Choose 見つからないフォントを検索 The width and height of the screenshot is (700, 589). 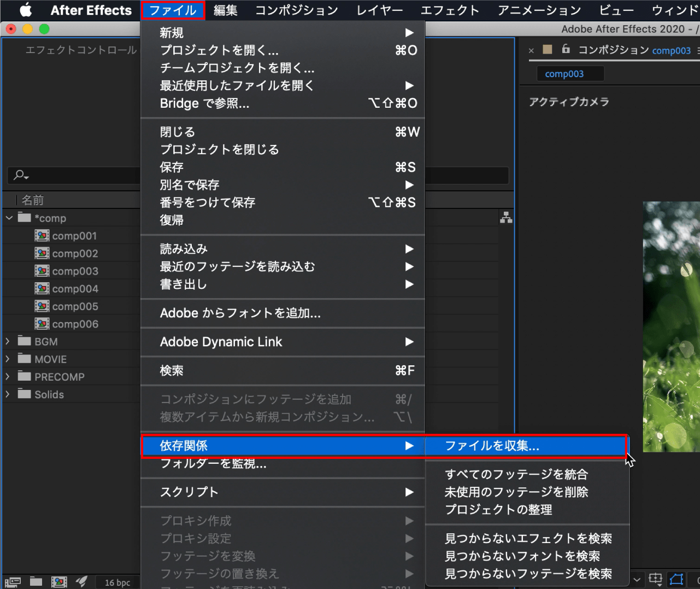[527, 556]
